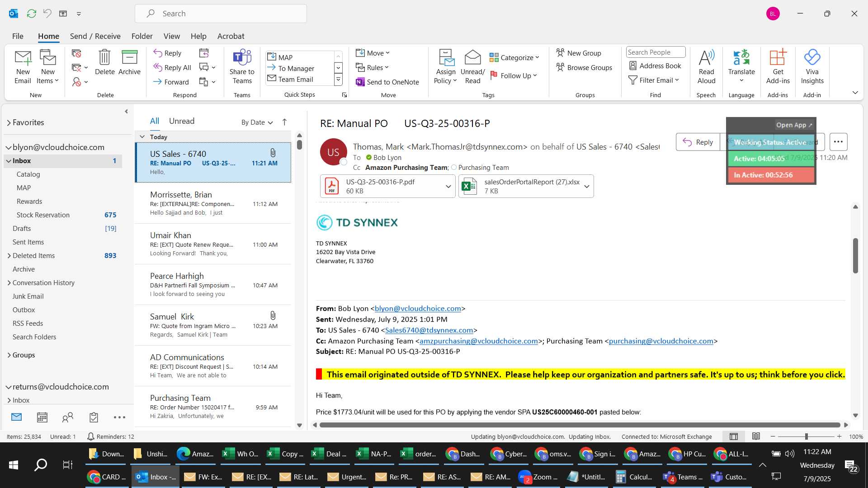Switch to Send / Receive tab
The width and height of the screenshot is (868, 488).
(x=95, y=36)
